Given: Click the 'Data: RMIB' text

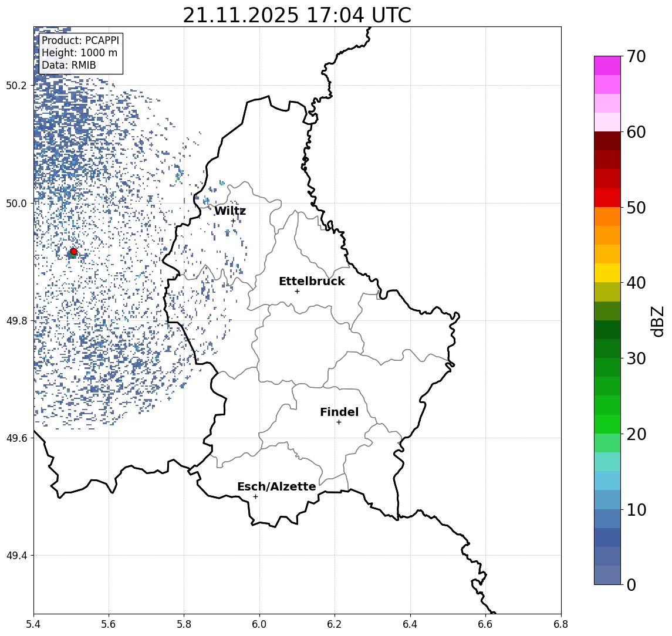Looking at the screenshot, I should coord(69,65).
